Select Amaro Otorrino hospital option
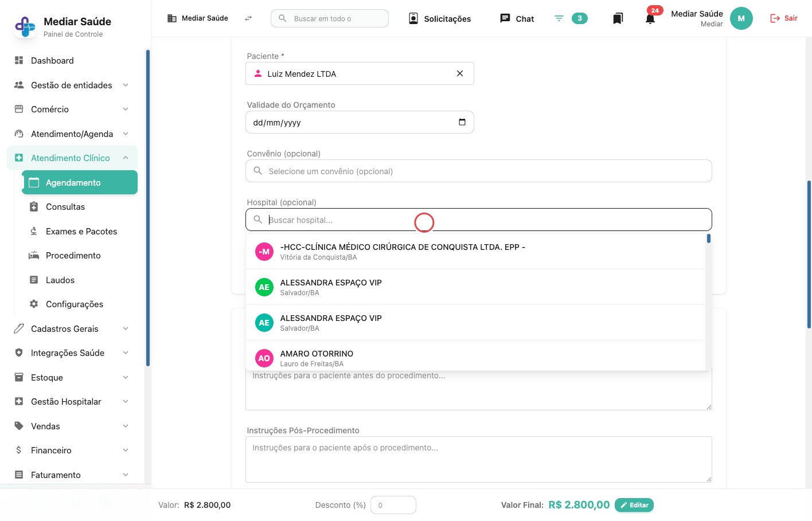This screenshot has width=812, height=521. coord(475,355)
